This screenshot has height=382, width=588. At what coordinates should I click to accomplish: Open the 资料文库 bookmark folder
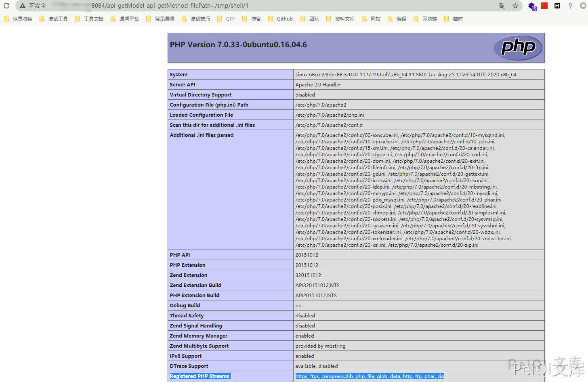pos(341,19)
